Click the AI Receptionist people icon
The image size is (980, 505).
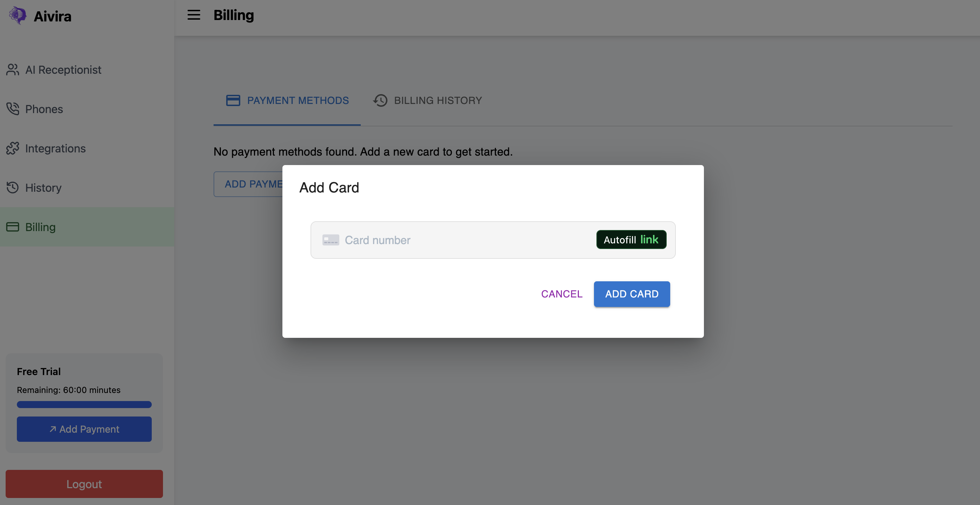(13, 70)
